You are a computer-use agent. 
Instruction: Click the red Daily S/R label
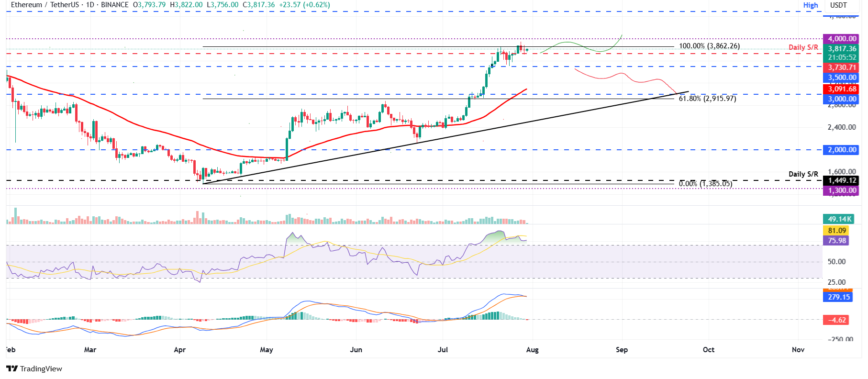coord(803,47)
